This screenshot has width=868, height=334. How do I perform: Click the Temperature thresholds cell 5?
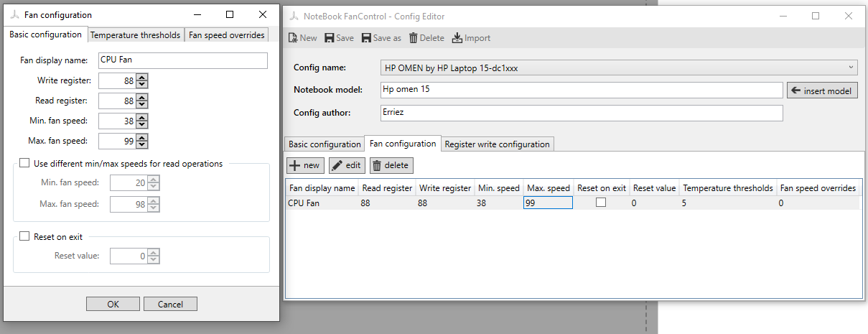[728, 203]
